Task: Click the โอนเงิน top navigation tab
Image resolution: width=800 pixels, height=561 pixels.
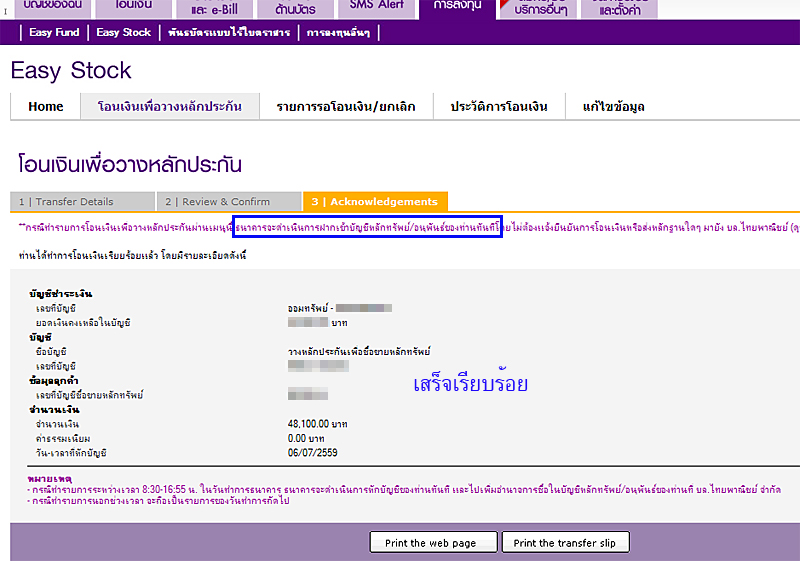Action: pos(133,7)
